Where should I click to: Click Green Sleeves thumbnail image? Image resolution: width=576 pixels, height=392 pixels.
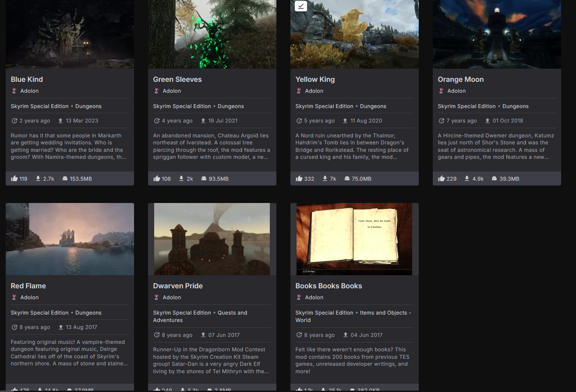tap(212, 34)
